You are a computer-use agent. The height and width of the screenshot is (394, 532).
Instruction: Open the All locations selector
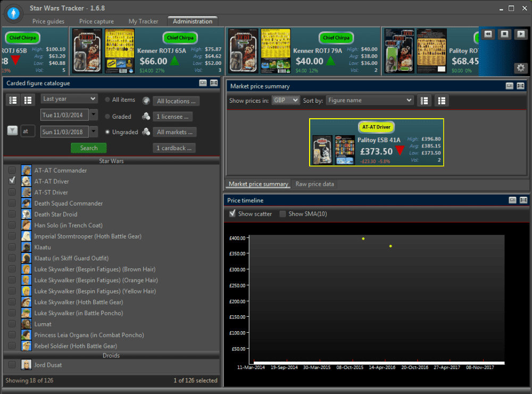click(x=176, y=101)
